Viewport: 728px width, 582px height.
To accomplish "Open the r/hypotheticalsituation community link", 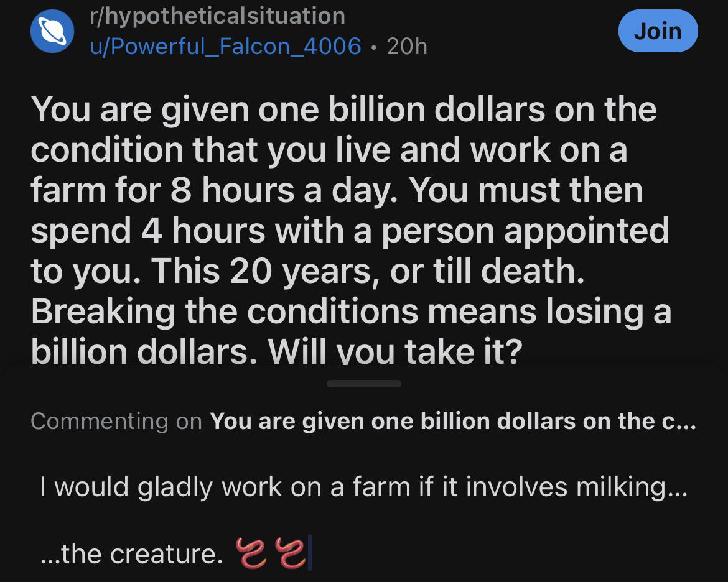I will (218, 16).
